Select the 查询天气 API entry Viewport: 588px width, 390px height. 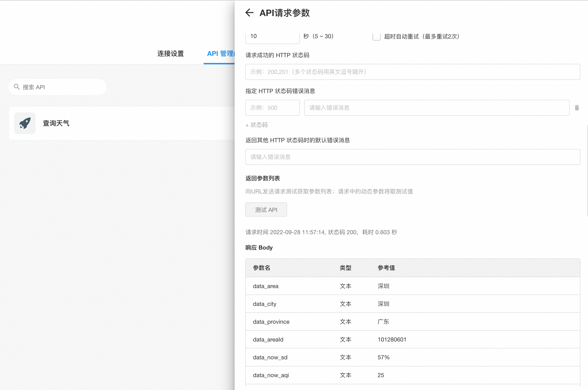point(56,123)
